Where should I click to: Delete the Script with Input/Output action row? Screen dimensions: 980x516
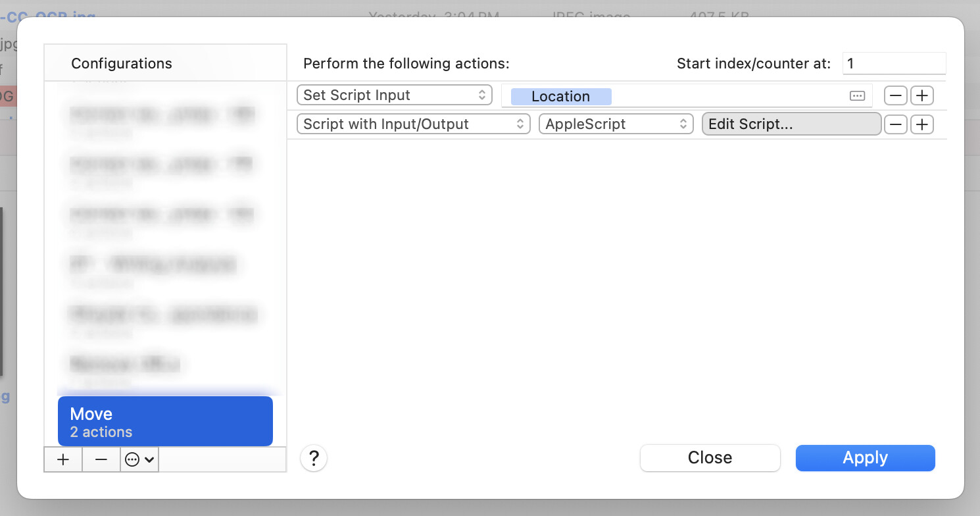895,124
